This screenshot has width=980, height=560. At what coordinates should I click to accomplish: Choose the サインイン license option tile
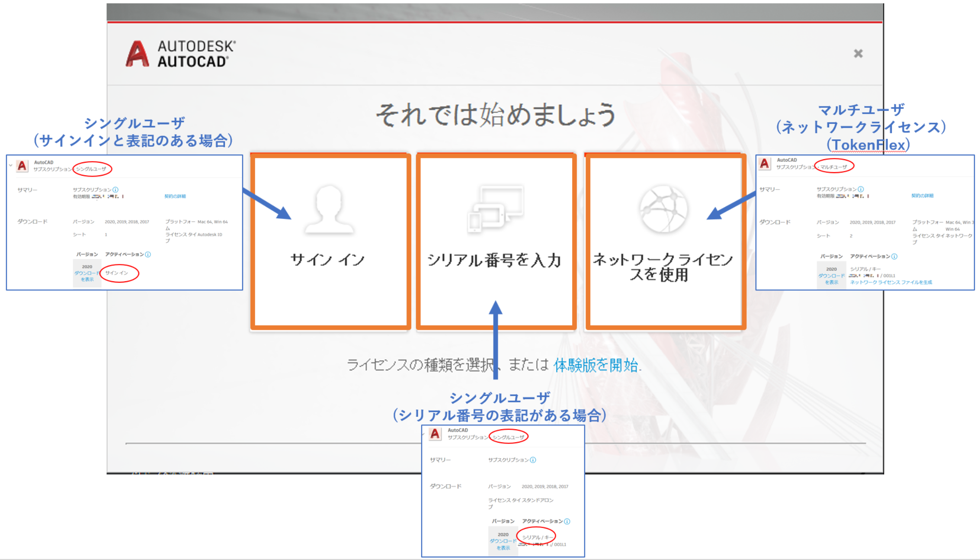(x=330, y=242)
